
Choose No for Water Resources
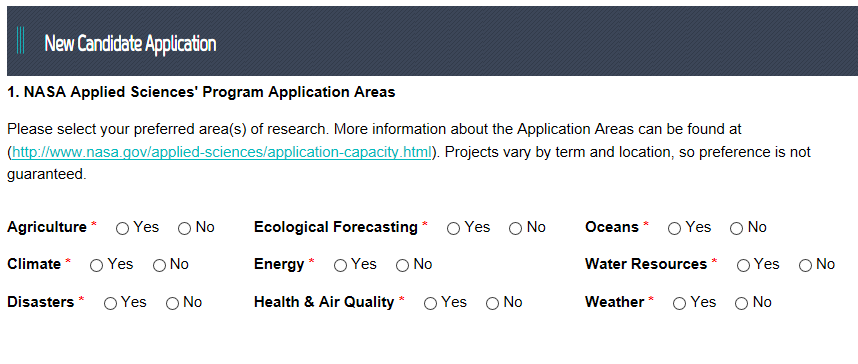coord(805,266)
